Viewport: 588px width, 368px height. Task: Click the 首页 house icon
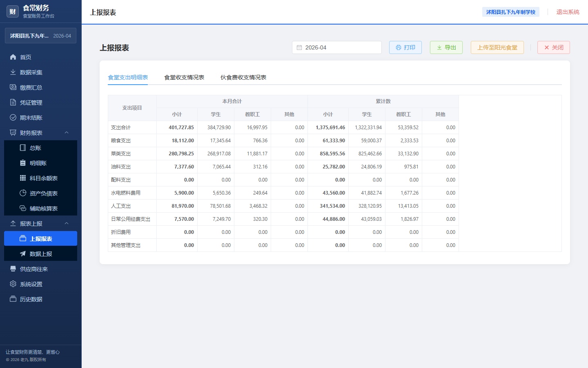click(x=13, y=57)
